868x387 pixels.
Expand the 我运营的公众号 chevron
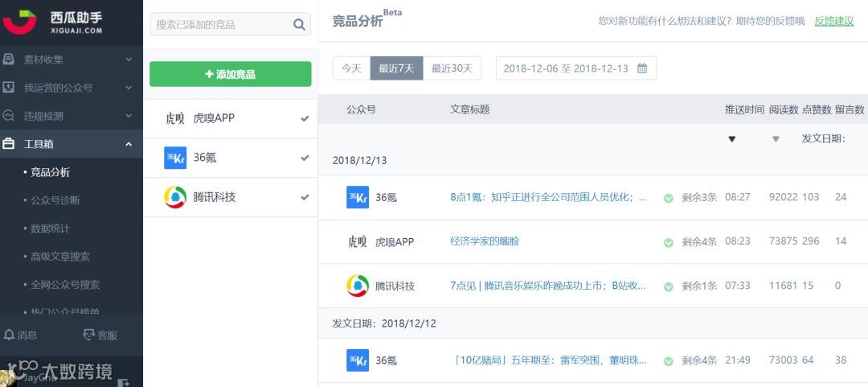coord(129,88)
